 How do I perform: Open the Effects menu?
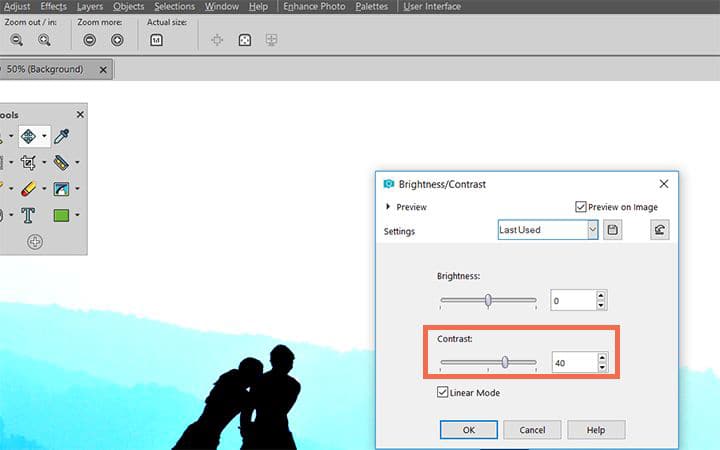53,6
